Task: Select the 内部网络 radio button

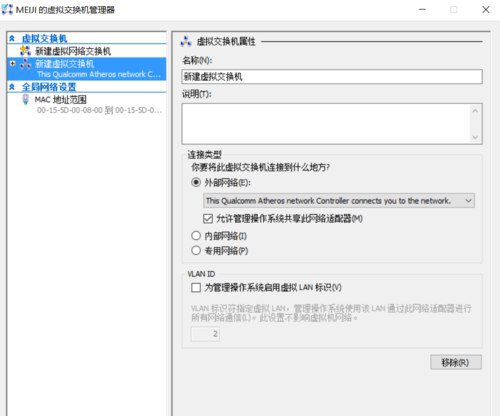Action: coord(196,236)
